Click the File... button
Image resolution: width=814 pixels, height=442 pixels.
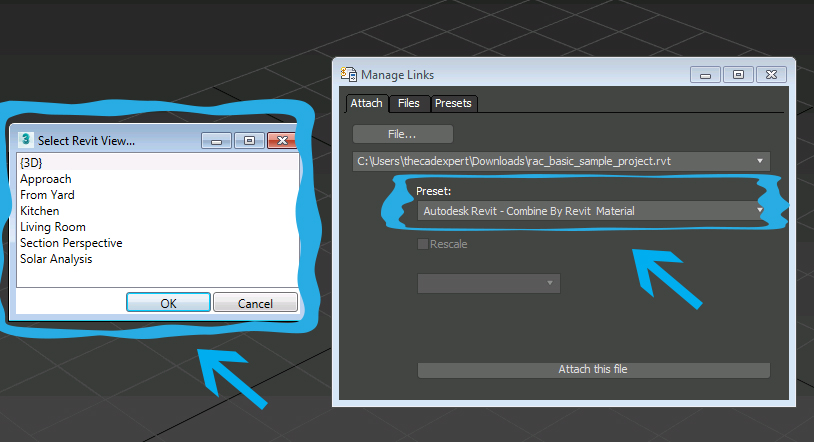tap(402, 134)
